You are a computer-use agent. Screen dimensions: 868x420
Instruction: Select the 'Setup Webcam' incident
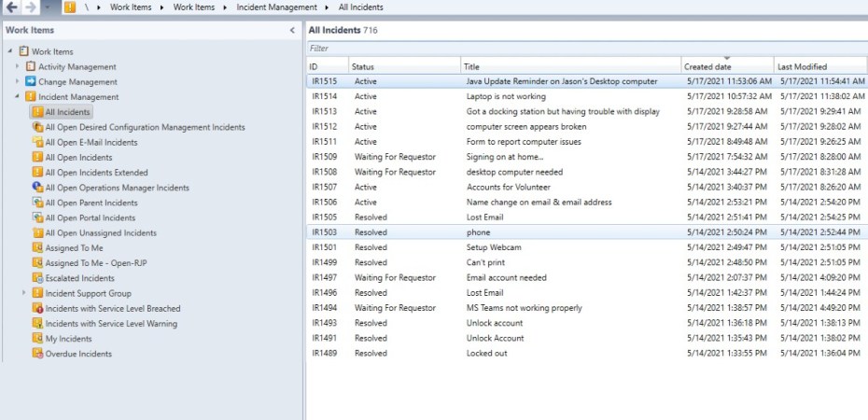click(587, 247)
